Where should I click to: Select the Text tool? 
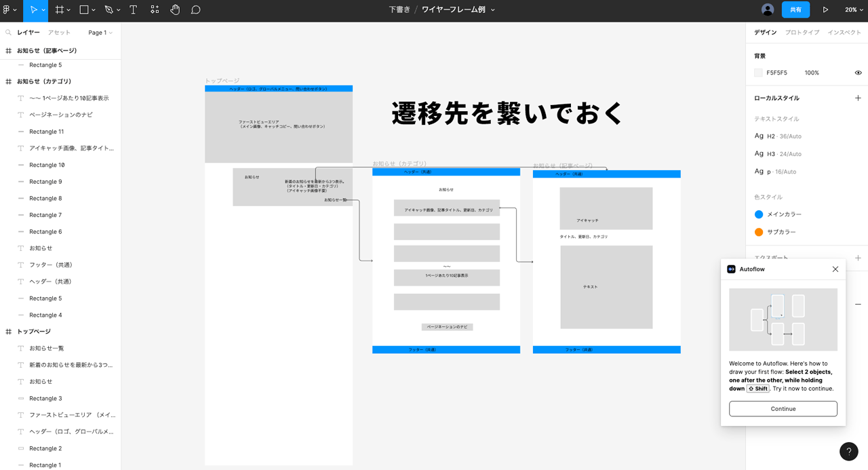click(x=133, y=10)
